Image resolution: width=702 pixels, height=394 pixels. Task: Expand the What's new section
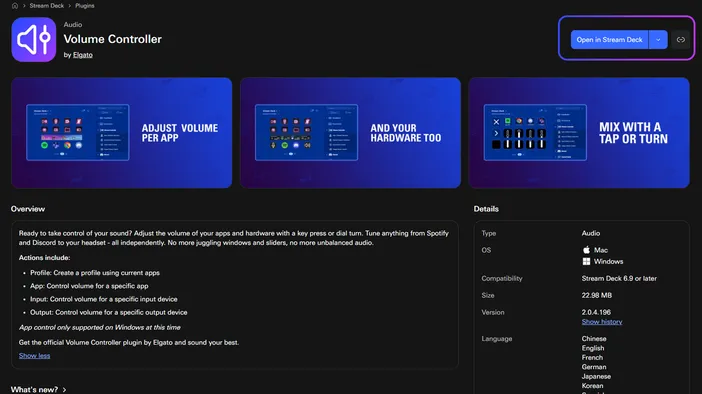39,390
